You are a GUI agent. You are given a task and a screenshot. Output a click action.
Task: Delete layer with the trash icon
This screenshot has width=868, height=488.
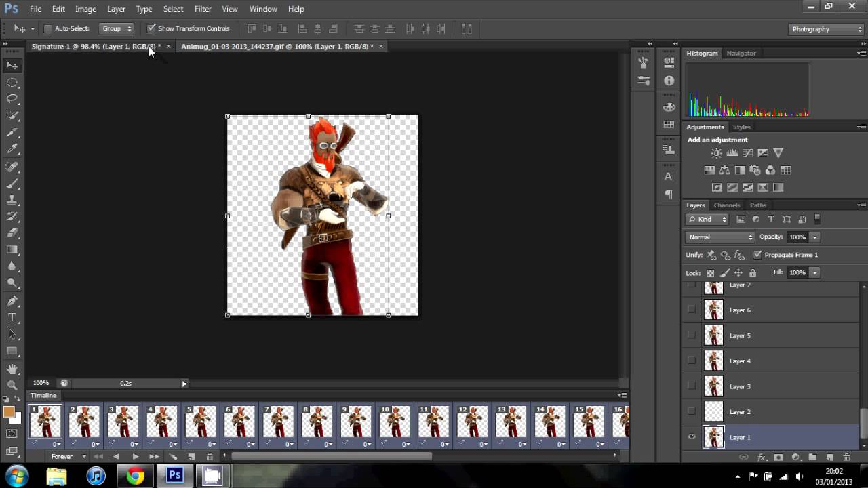(x=846, y=457)
